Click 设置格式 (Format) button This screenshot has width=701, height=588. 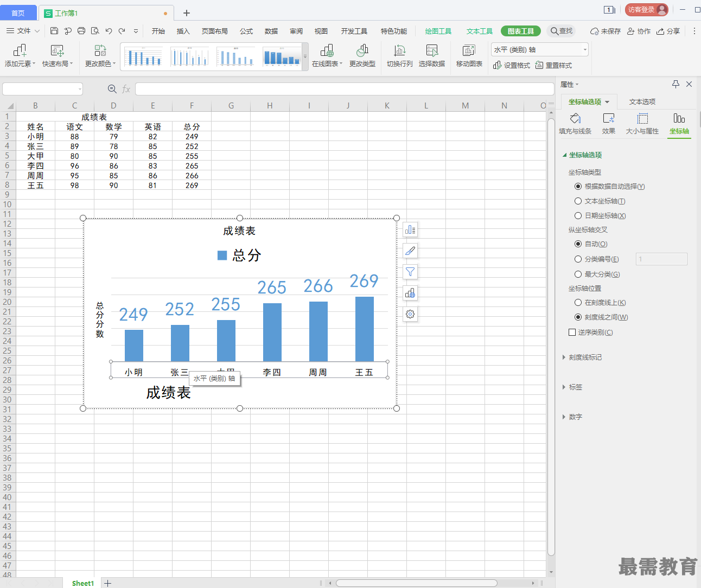click(512, 65)
